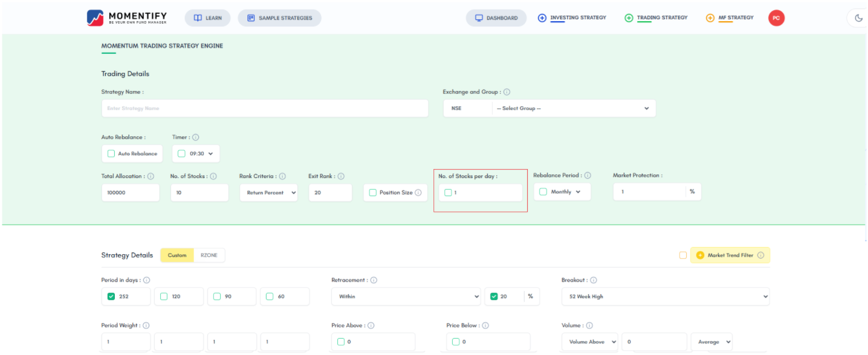Enable the Rebalance Period checkbox
Screen dimensions: 868x355
(x=543, y=191)
